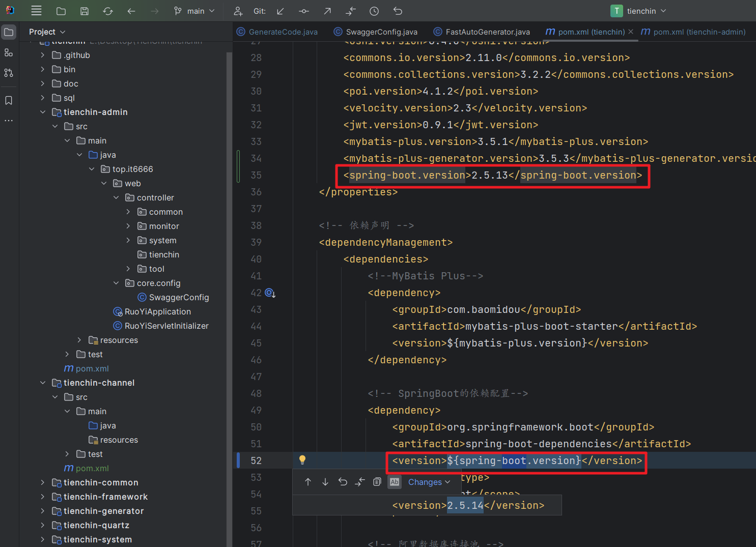Navigate Back with the left arrow
Image resolution: width=756 pixels, height=547 pixels.
131,11
